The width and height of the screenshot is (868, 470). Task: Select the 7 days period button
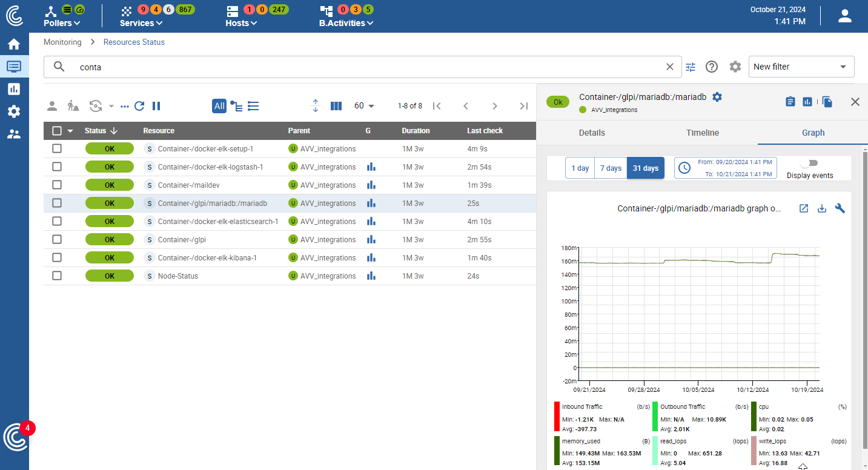[610, 168]
